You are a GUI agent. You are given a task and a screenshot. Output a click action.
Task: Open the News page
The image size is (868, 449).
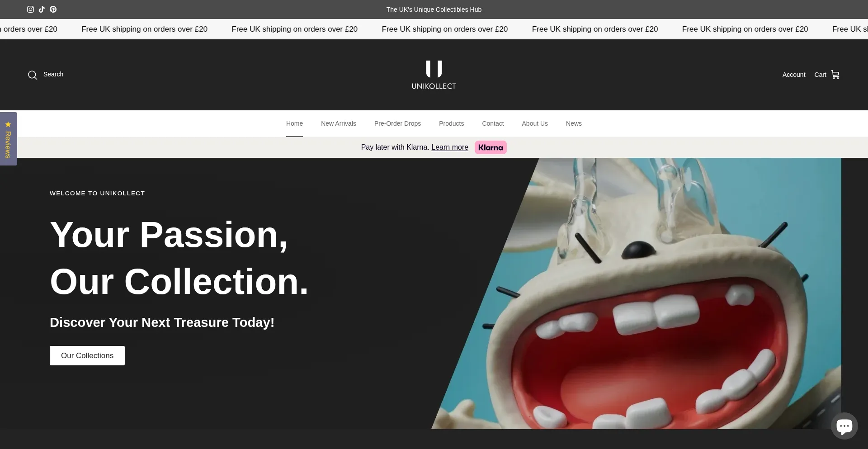574,123
